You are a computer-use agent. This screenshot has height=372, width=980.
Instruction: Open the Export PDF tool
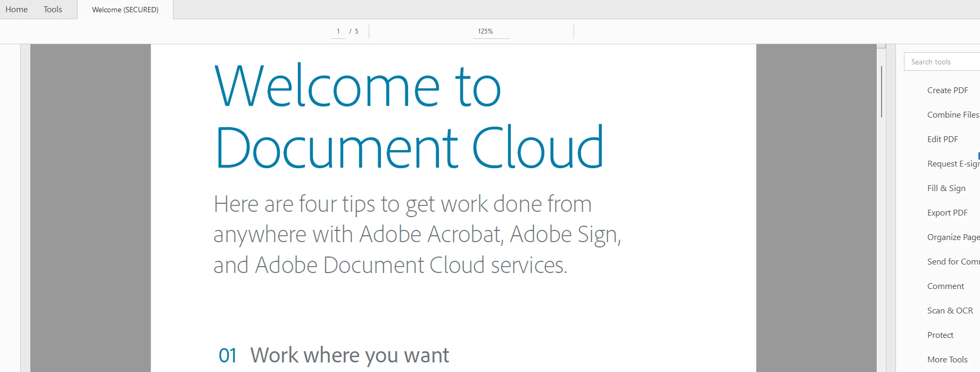click(x=948, y=213)
